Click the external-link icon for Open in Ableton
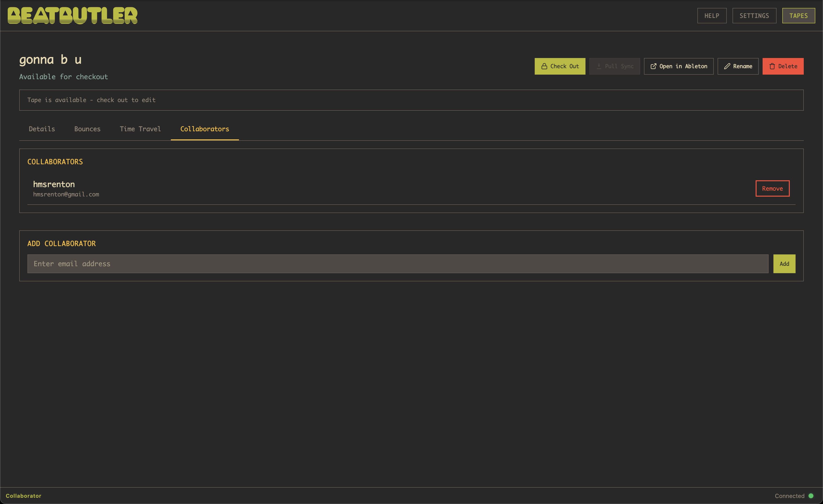823x504 pixels. point(653,66)
